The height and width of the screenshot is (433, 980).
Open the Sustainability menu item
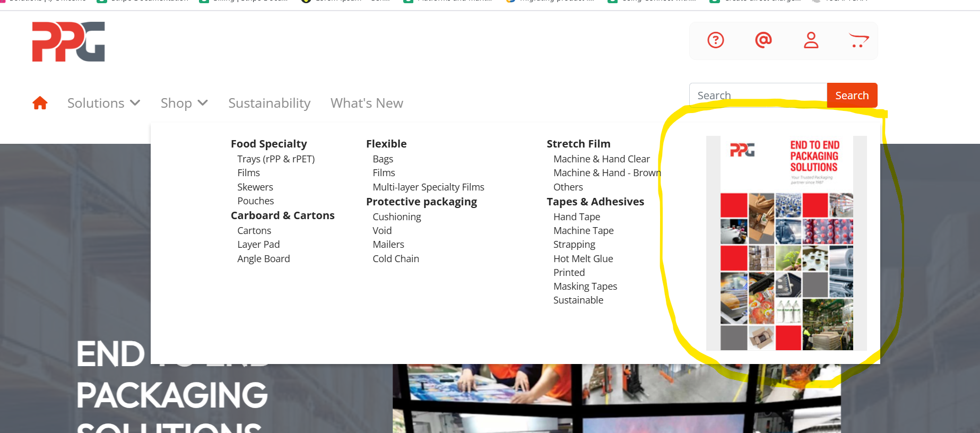click(x=269, y=103)
